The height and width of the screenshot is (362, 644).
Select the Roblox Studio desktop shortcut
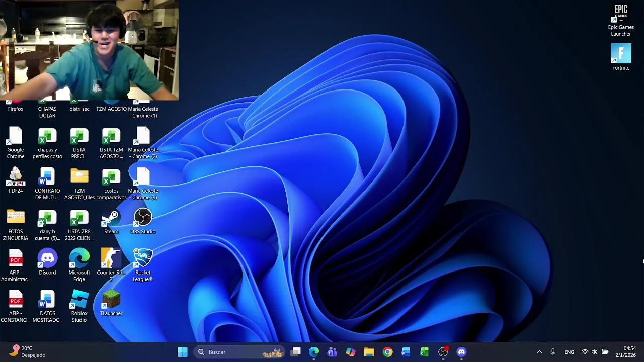[x=79, y=307]
